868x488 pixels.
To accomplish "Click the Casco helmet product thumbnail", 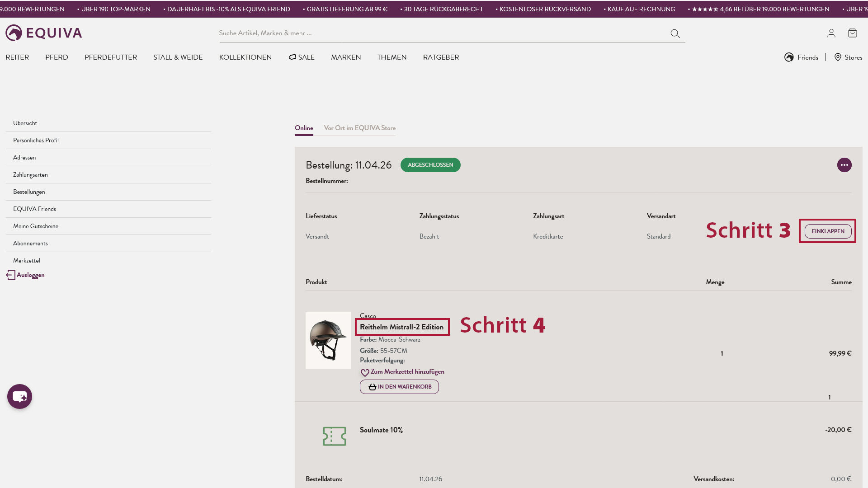I will click(328, 340).
